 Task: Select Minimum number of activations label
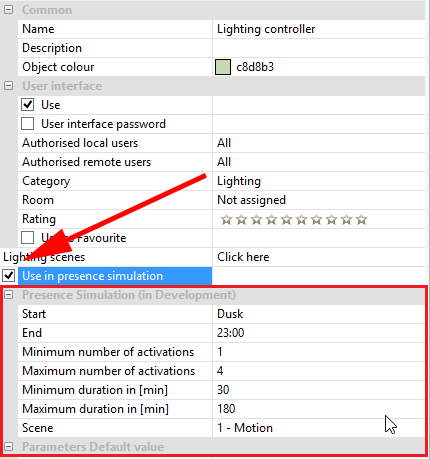pos(108,352)
